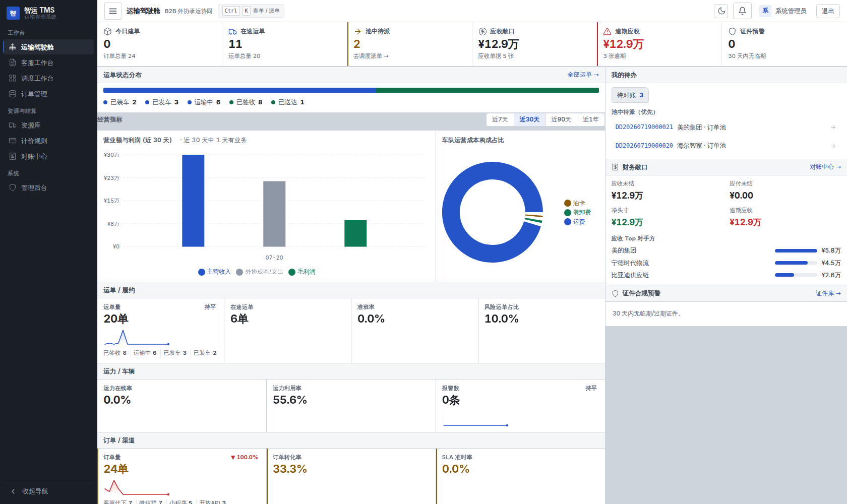Click the 系 user avatar badge
The height and width of the screenshot is (504, 847).
765,11
